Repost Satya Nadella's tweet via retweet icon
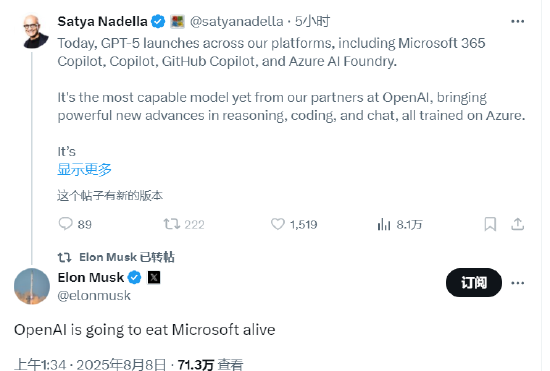Screen dimensions: 550x371 [172, 224]
